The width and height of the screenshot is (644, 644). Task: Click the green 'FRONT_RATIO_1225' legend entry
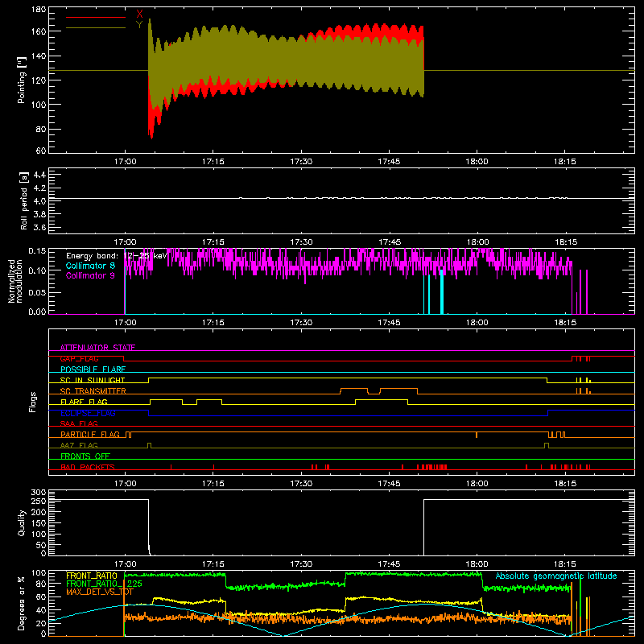coord(104,584)
